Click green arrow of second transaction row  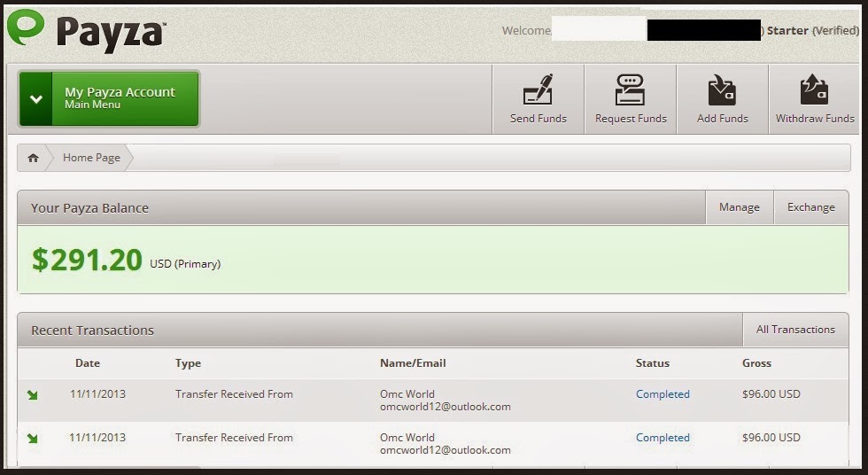[33, 439]
